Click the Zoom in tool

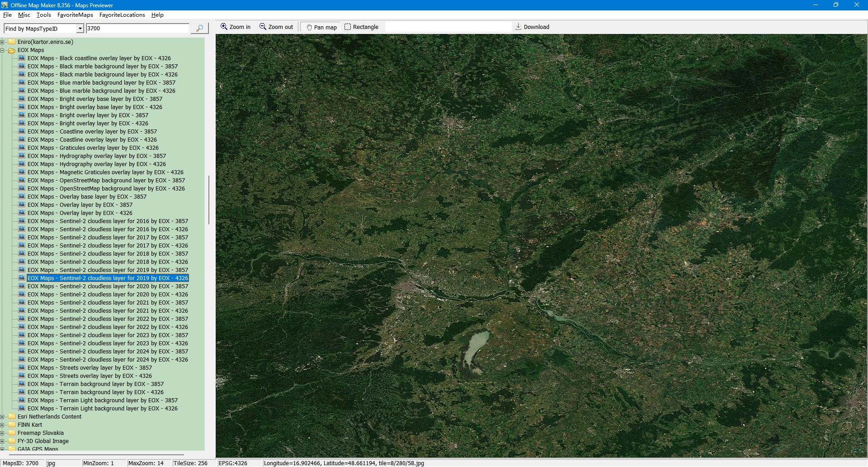(235, 27)
